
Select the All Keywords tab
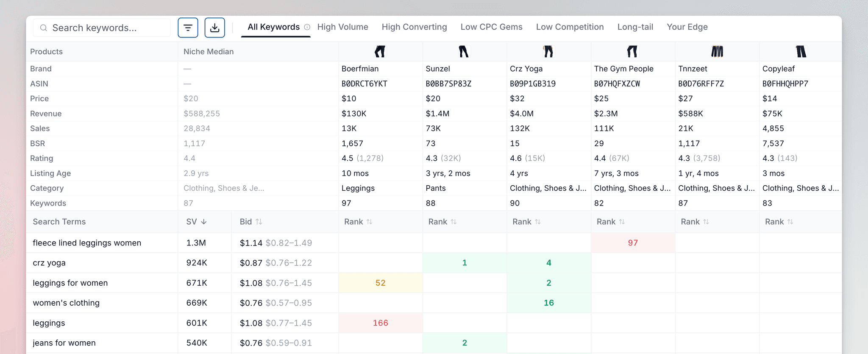(x=274, y=27)
